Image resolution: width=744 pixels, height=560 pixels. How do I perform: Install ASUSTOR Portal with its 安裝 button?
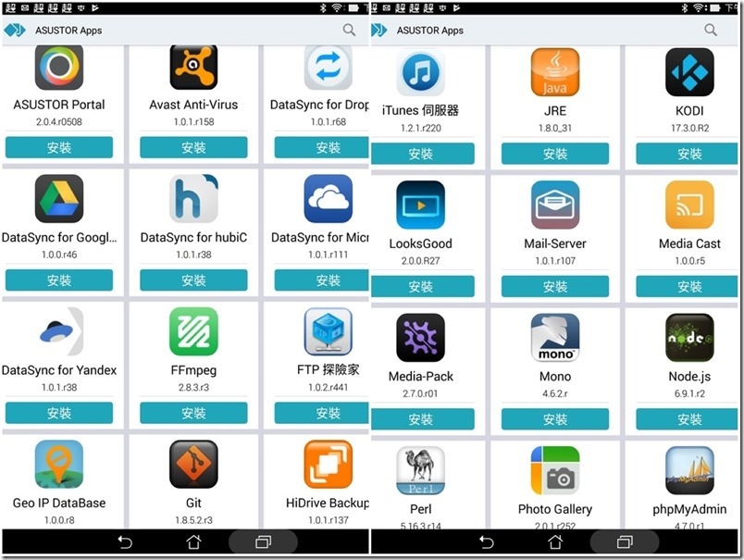(59, 147)
